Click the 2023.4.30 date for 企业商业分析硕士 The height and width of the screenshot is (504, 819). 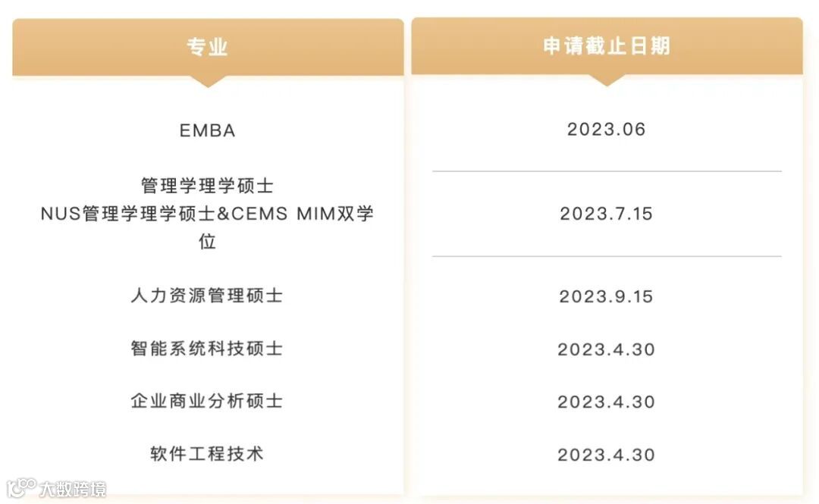click(x=607, y=402)
